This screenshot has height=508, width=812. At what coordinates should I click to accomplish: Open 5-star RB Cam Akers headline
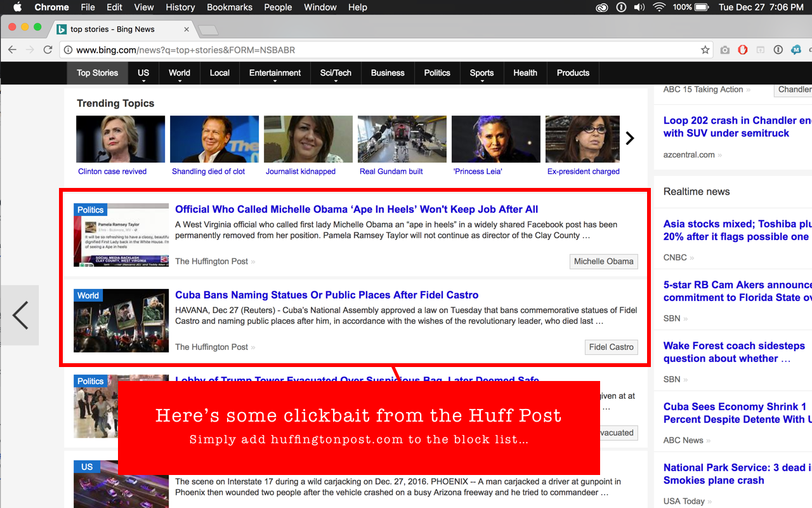(x=738, y=291)
